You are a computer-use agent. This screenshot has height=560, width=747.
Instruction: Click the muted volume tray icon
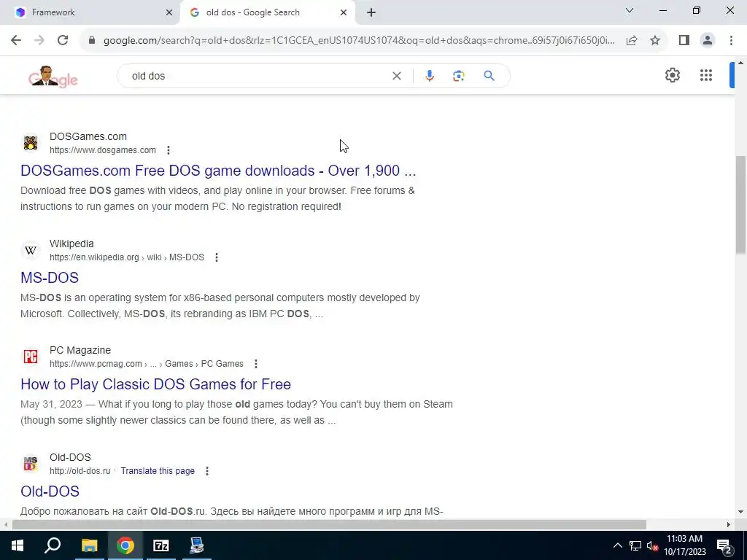pyautogui.click(x=652, y=545)
